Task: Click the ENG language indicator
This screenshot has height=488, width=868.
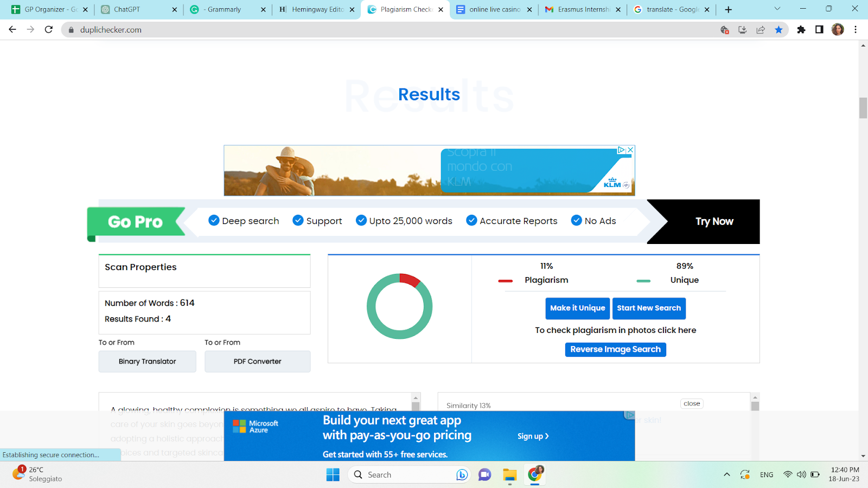Action: click(x=767, y=475)
